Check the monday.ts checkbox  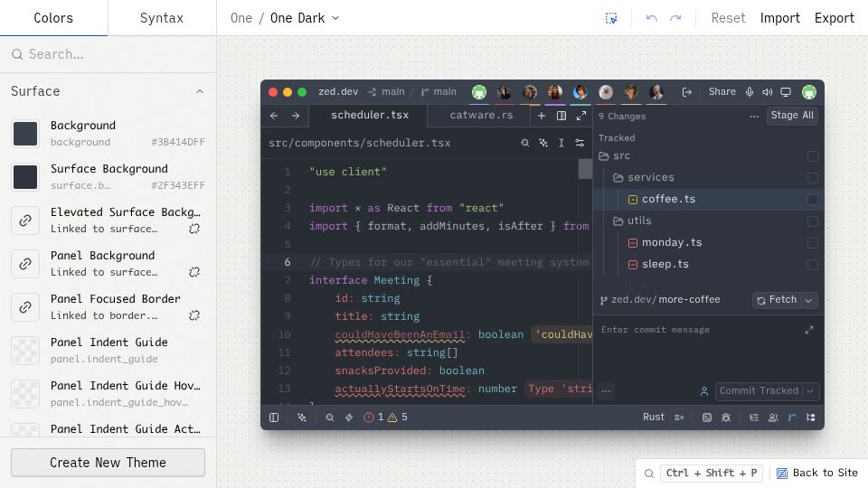(813, 243)
